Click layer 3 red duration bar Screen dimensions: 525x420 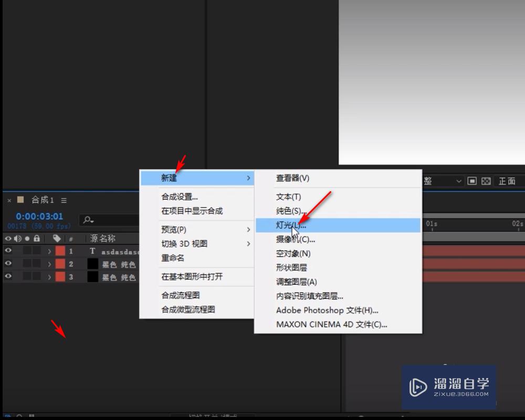(x=474, y=277)
